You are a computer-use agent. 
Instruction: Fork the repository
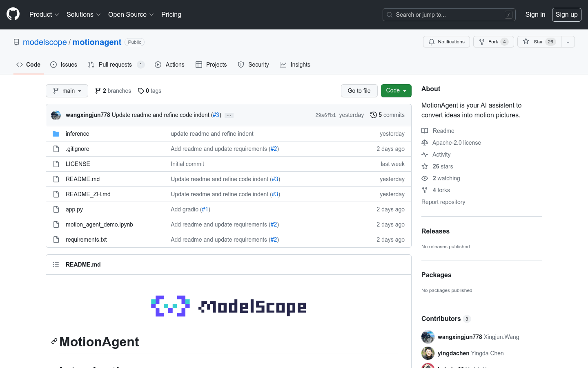pos(493,42)
